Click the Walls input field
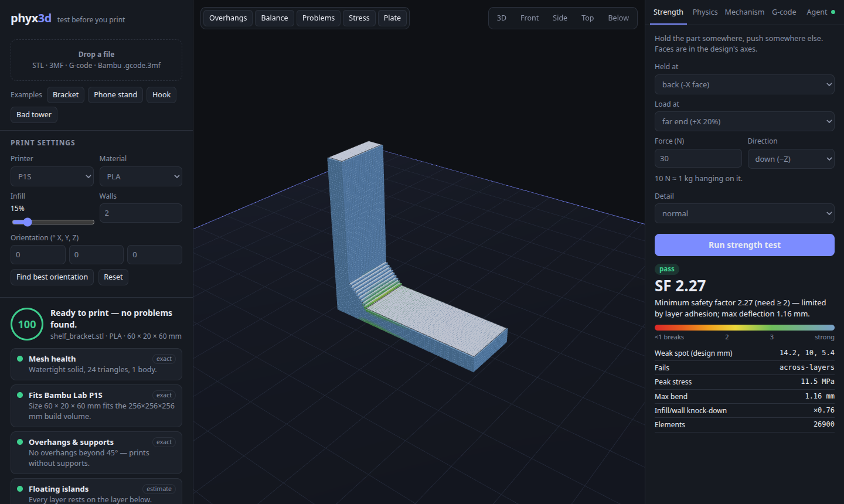 click(x=141, y=213)
